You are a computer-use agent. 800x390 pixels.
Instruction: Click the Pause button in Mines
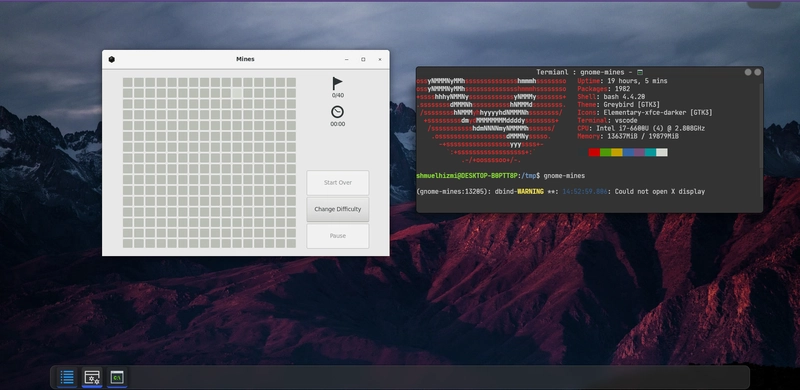point(338,236)
